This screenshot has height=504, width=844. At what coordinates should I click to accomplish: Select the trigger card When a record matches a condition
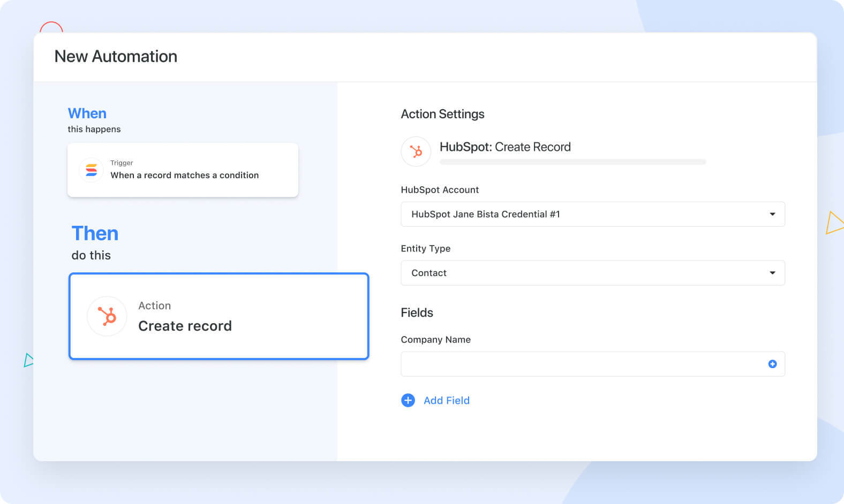pos(183,170)
